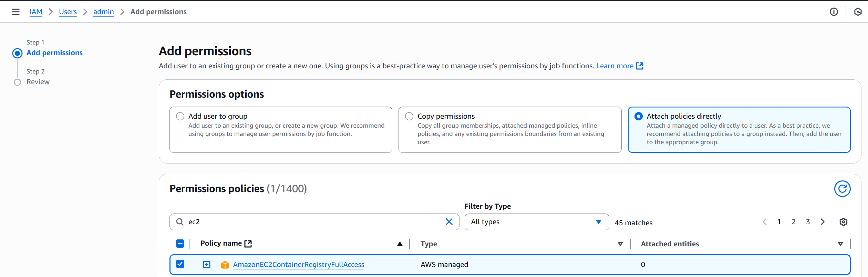
Task: Clear the ec2 search text
Action: (449, 222)
